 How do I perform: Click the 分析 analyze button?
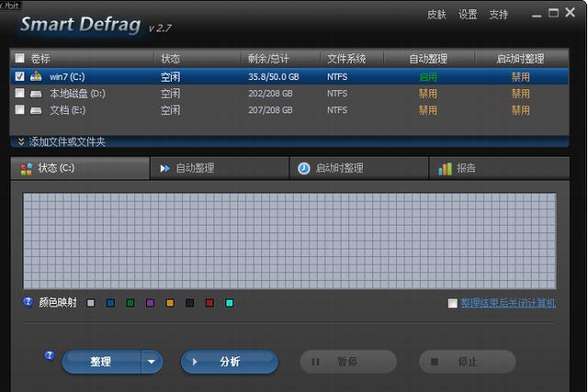pyautogui.click(x=230, y=362)
